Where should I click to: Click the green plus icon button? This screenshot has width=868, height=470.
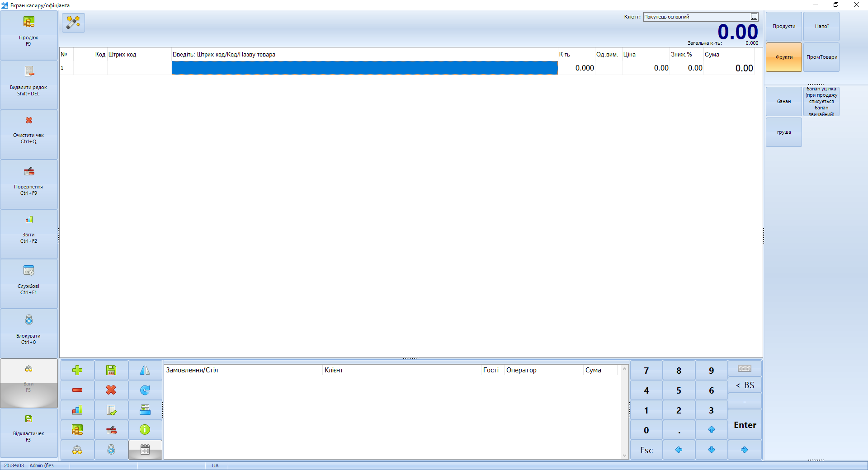(77, 370)
